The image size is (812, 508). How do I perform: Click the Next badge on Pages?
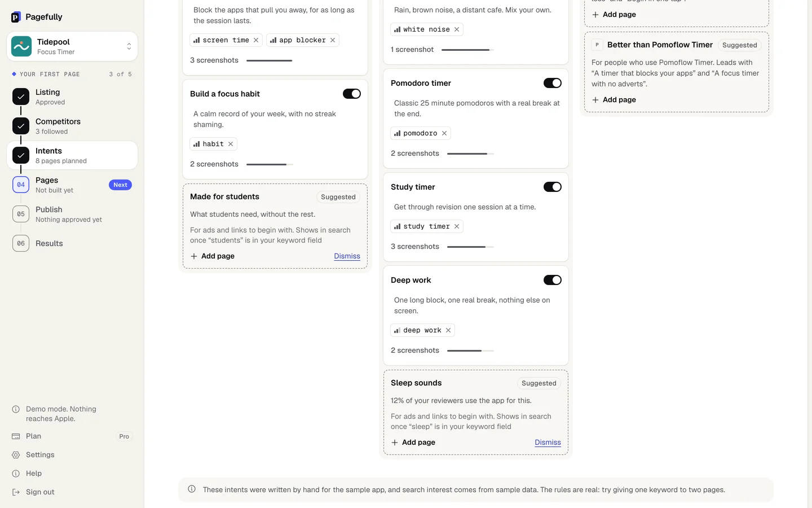click(120, 185)
